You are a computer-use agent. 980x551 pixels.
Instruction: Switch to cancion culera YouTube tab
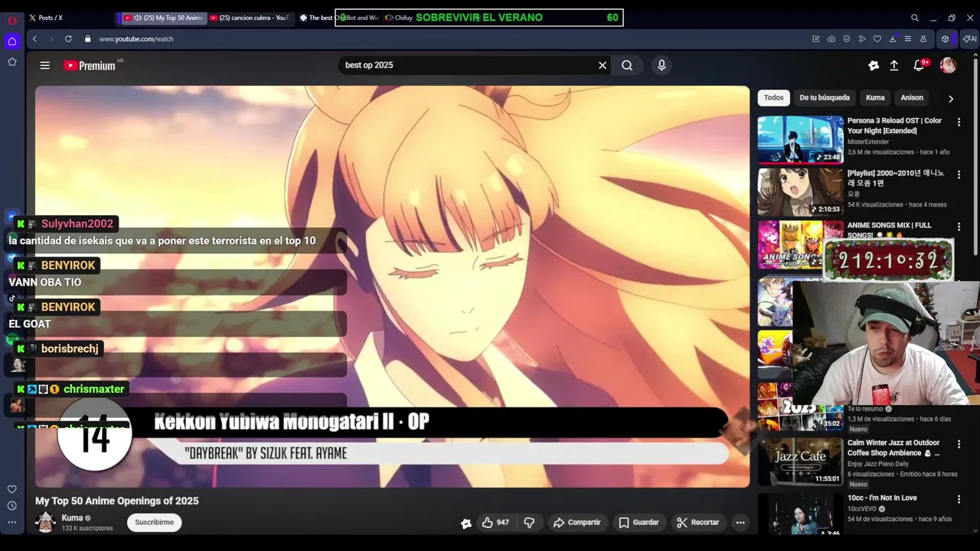(251, 18)
